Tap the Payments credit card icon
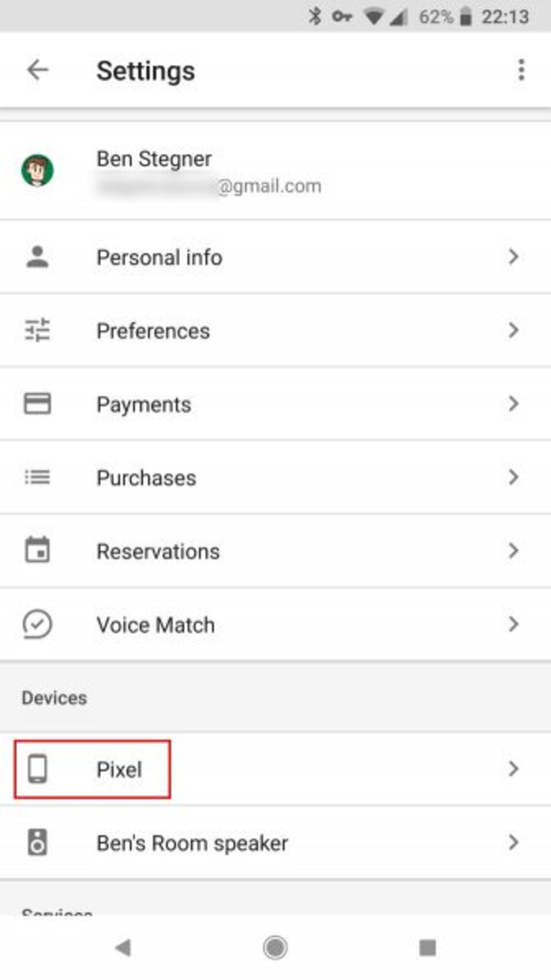This screenshot has width=551, height=980. point(37,404)
